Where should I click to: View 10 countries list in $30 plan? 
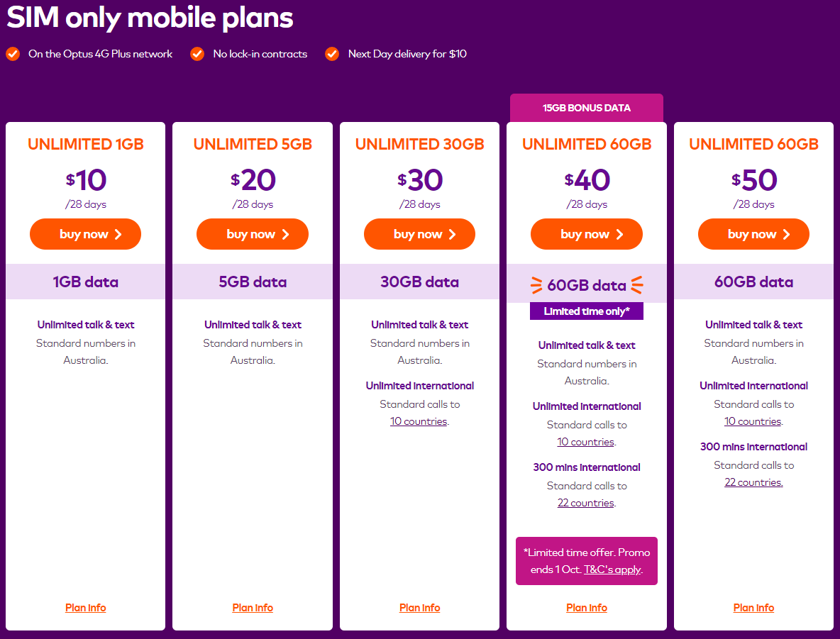tap(419, 421)
